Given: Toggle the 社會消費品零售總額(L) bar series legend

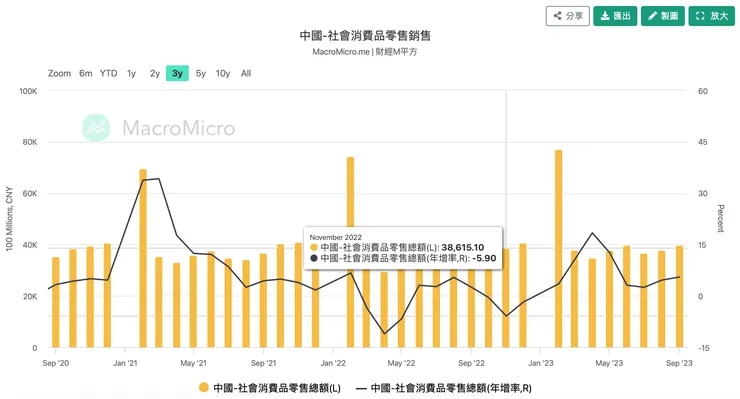Looking at the screenshot, I should pos(269,388).
